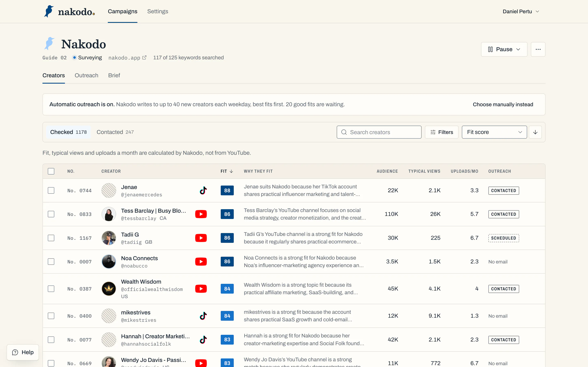Select the checkbox for Tadii G's row
Screen dimensions: 588x367
point(51,238)
